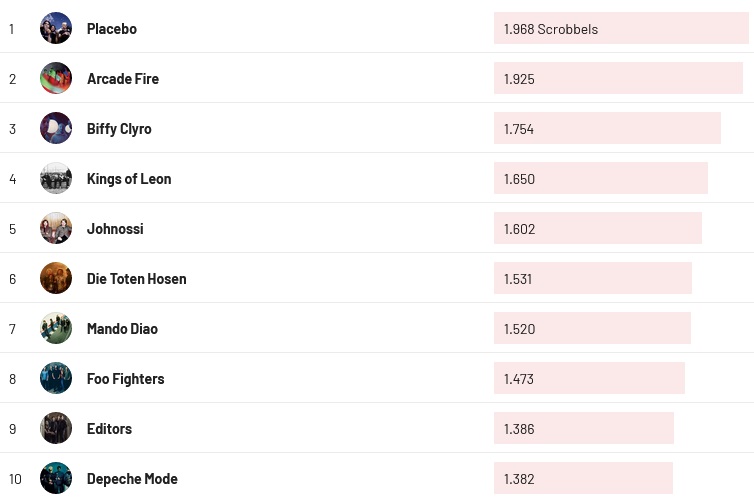754x499 pixels.
Task: Click the Biffy Clyro name link
Action: 119,129
